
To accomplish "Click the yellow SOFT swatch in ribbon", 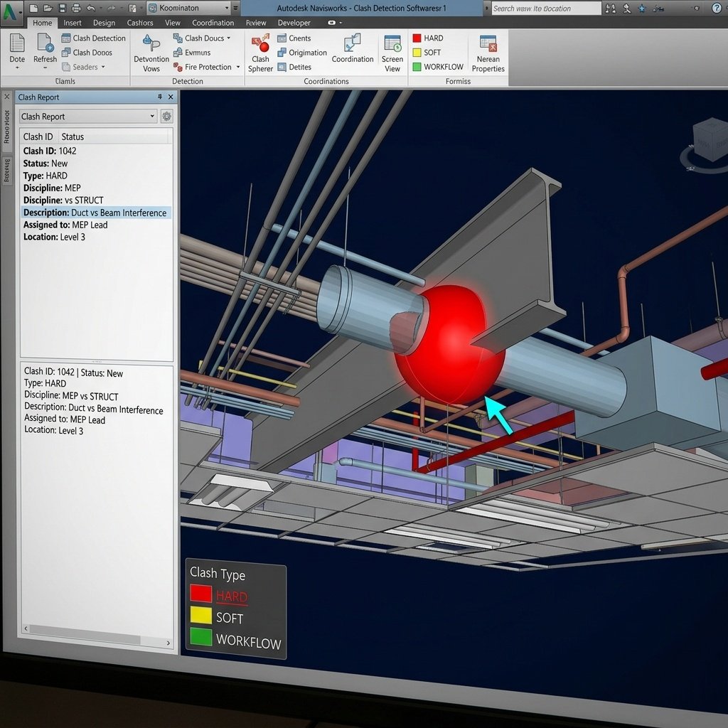I will click(417, 53).
